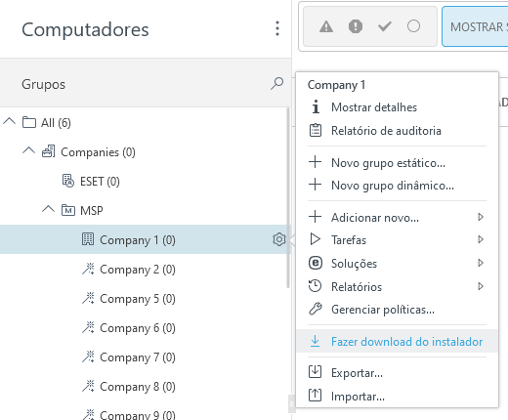Click the plus icon for Novo grupo estático
This screenshot has width=508, height=420.
click(315, 162)
